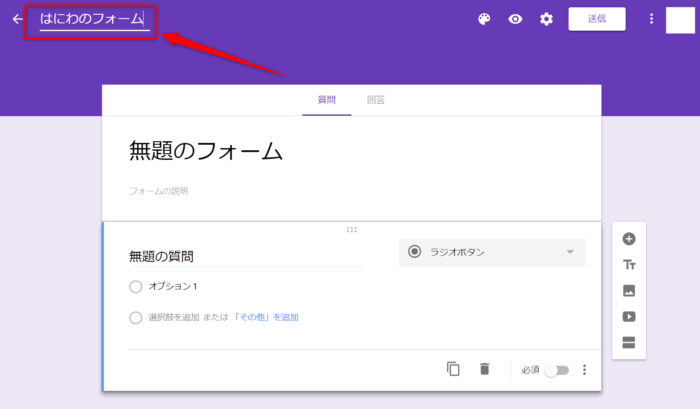Image resolution: width=700 pixels, height=409 pixels.
Task: Select the オプション 1 radio button
Action: click(136, 287)
